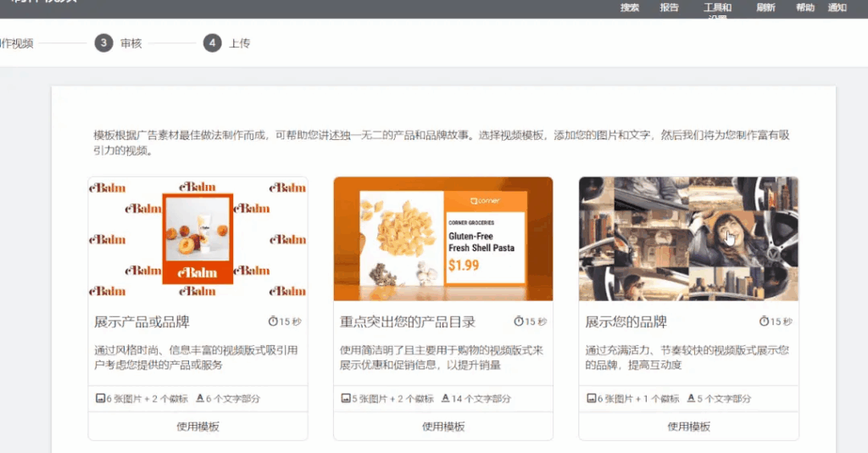Screen dimensions: 868x453
Task: Select the Gluten-Free Fresh Shell Pasta thumbnail
Action: tap(443, 238)
